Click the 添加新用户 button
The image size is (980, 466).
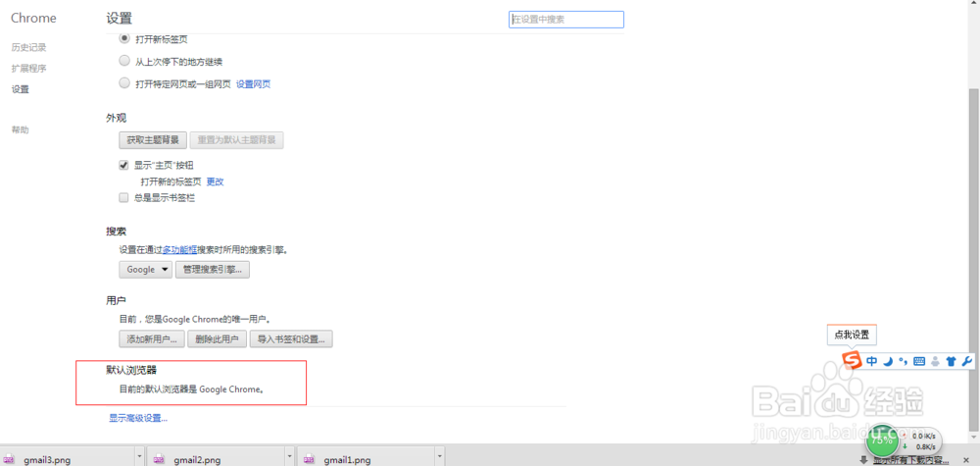(152, 339)
